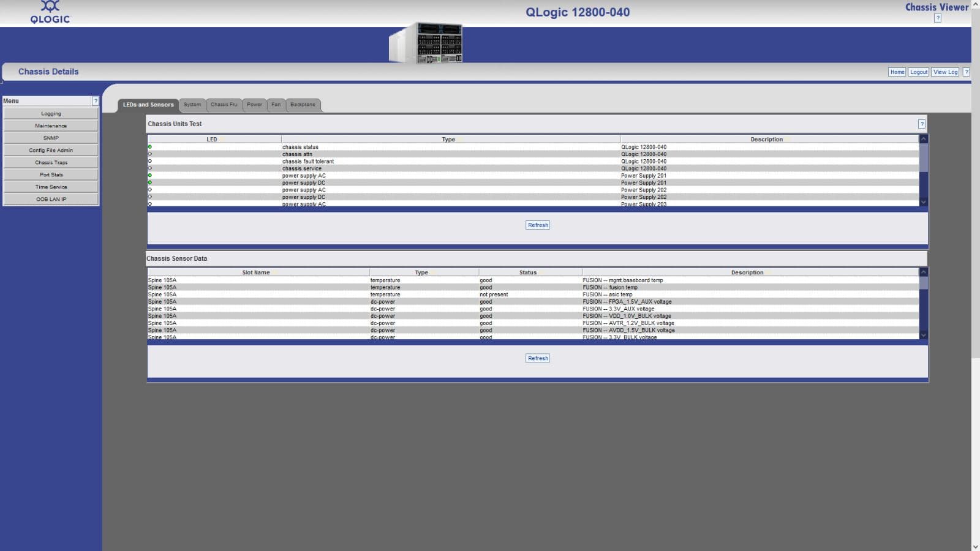The image size is (980, 551).
Task: Click the green chassis status LED indicator
Action: pyautogui.click(x=148, y=147)
